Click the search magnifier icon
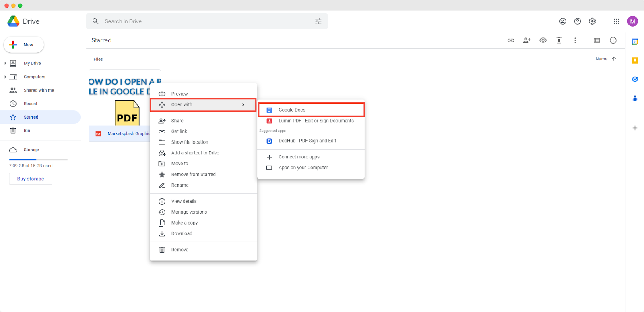Screen dimensions: 644x312 (x=95, y=21)
